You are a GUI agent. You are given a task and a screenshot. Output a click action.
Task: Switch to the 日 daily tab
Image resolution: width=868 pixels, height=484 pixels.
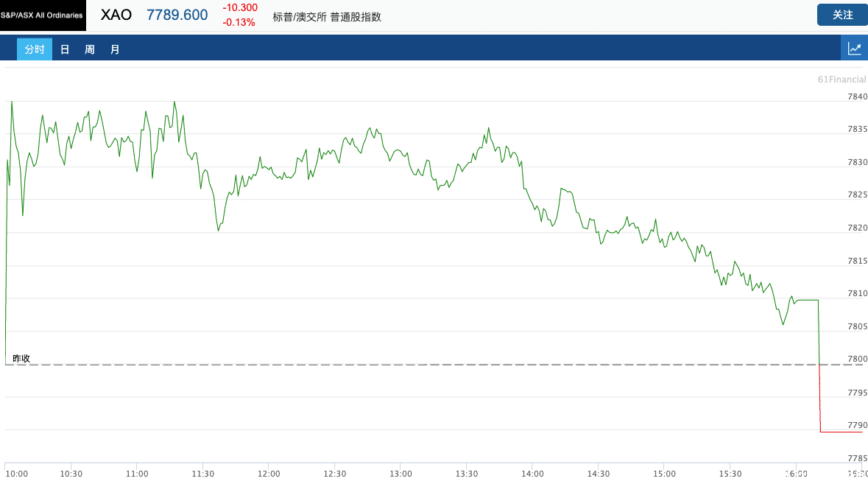(x=65, y=49)
